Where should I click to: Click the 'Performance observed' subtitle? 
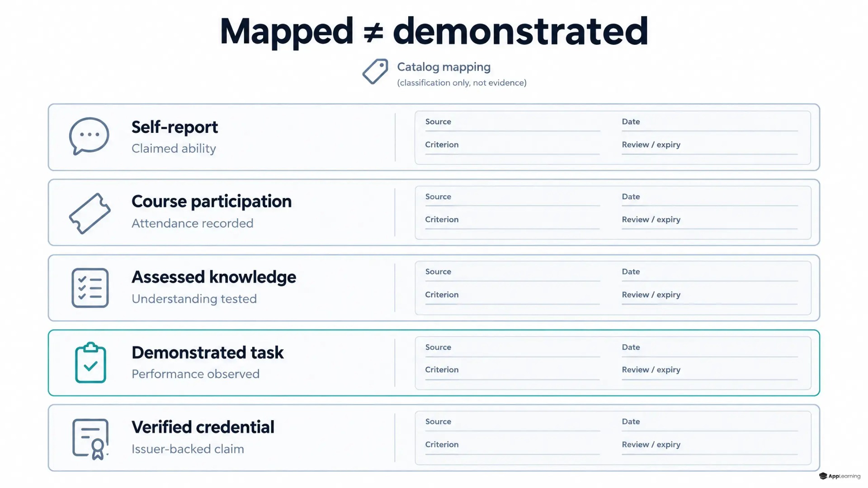coord(195,374)
